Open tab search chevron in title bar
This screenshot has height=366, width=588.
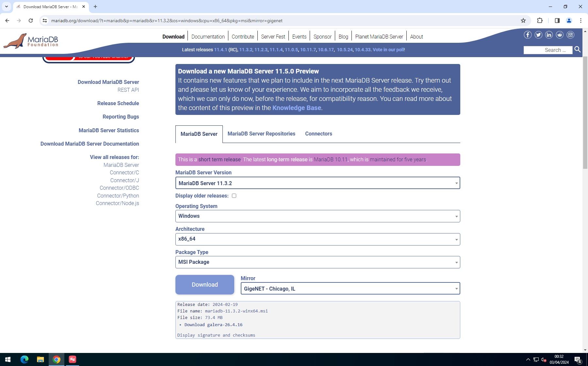tap(6, 7)
